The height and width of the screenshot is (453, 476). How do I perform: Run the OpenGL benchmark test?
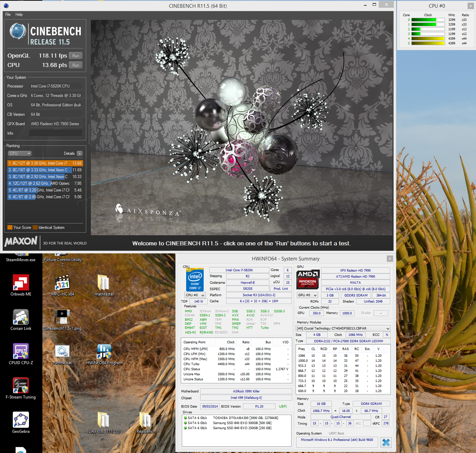point(76,56)
